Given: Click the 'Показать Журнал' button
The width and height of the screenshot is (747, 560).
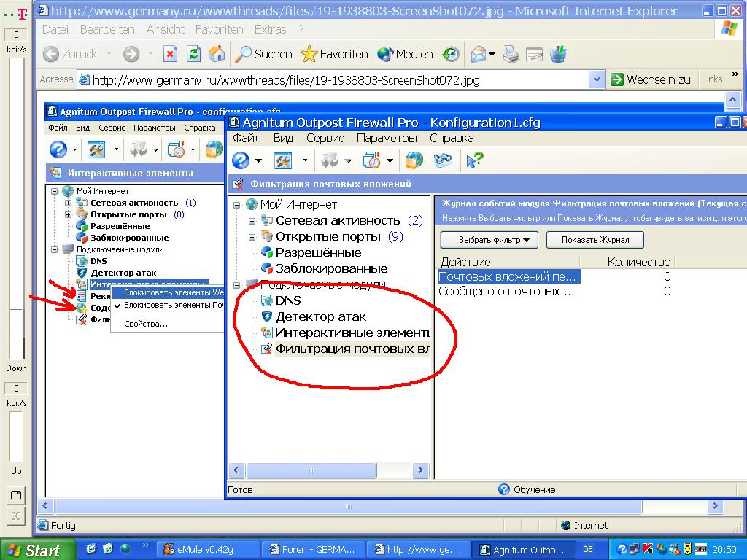Looking at the screenshot, I should pos(595,240).
